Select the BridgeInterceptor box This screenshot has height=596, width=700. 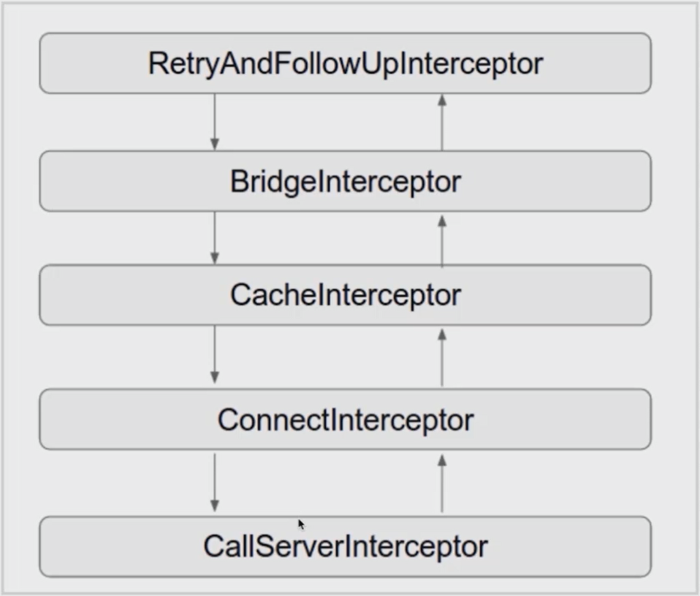click(345, 181)
